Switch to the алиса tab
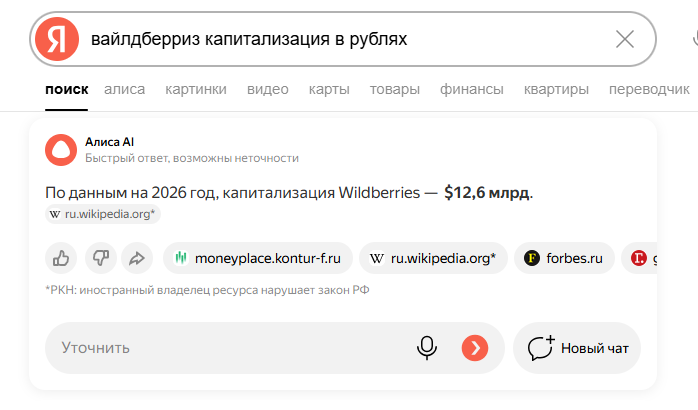Viewport: 698px width, 410px height. (124, 89)
